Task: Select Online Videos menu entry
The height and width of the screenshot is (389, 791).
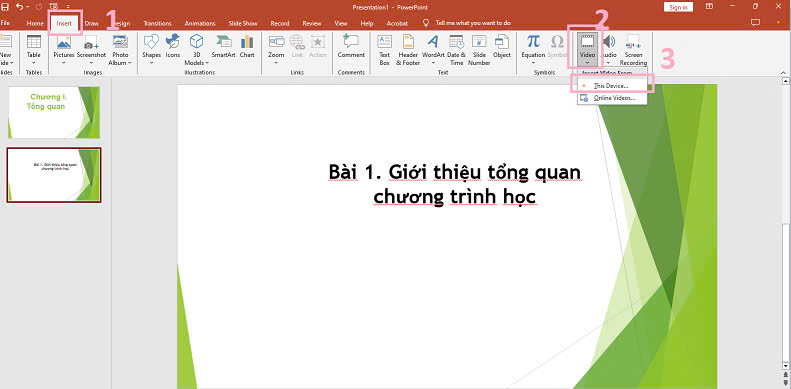Action: tap(612, 98)
